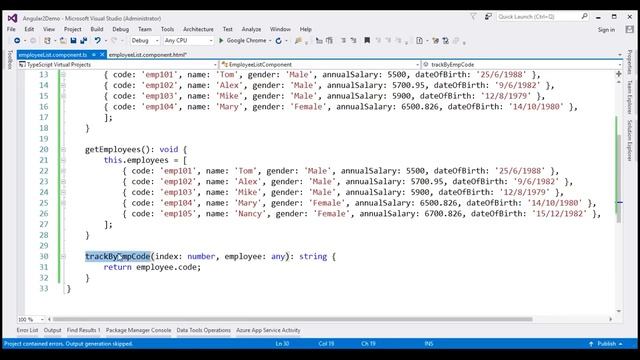Open the trackByEmpCode member dropdown
Screen dimensions: 640x360
pos(522,64)
